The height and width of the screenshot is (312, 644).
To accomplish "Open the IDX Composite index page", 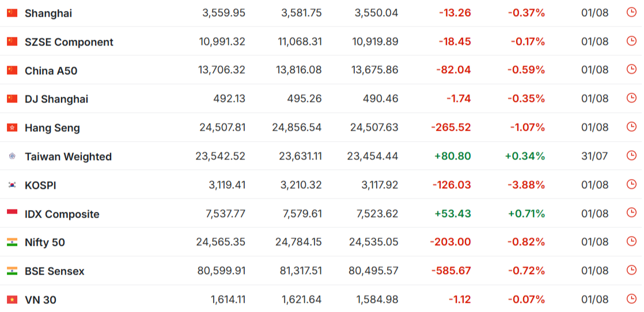I will point(62,214).
